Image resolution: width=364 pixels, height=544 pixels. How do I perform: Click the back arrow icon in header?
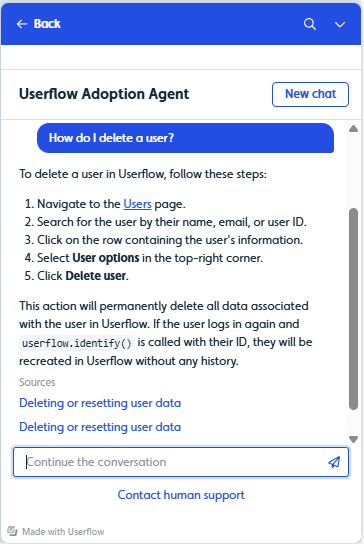click(x=22, y=24)
